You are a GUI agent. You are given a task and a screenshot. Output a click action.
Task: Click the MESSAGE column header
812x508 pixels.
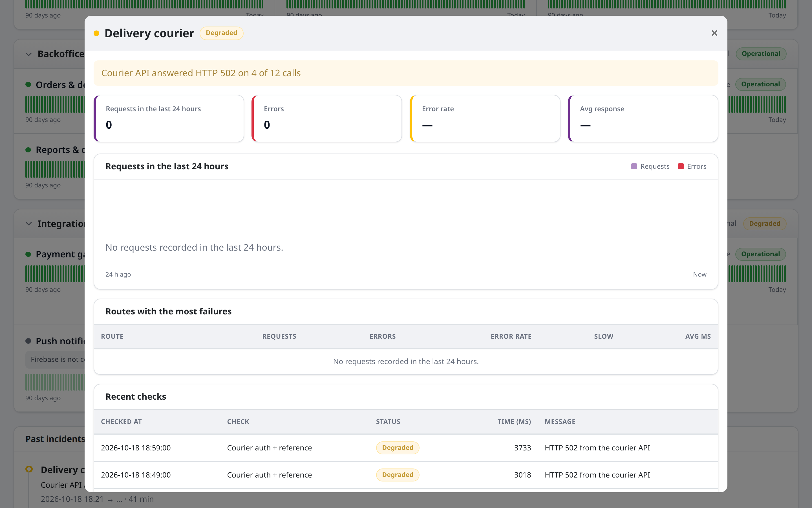(560, 422)
